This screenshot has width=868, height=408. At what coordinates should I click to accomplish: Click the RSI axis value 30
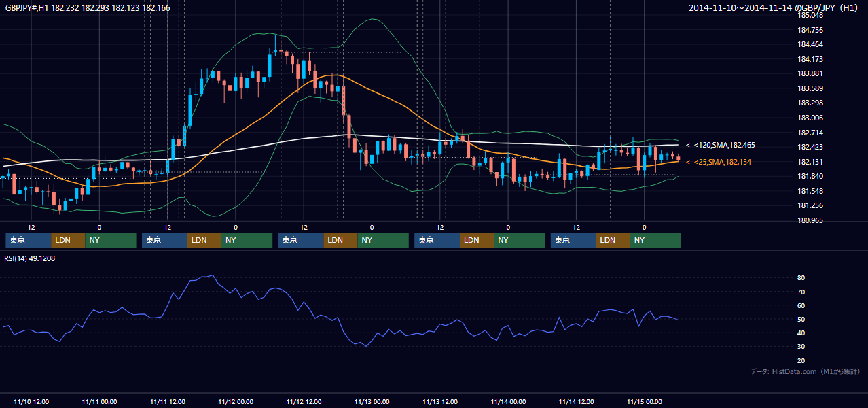pos(801,347)
